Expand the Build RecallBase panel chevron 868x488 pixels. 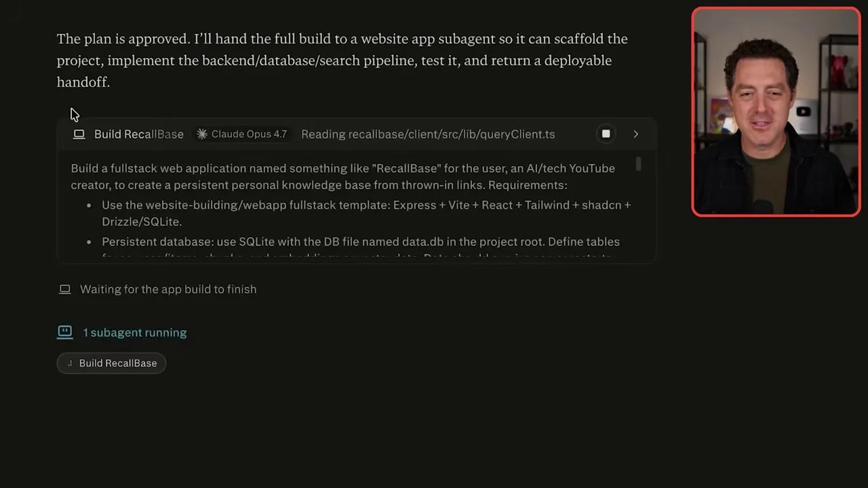pos(635,134)
